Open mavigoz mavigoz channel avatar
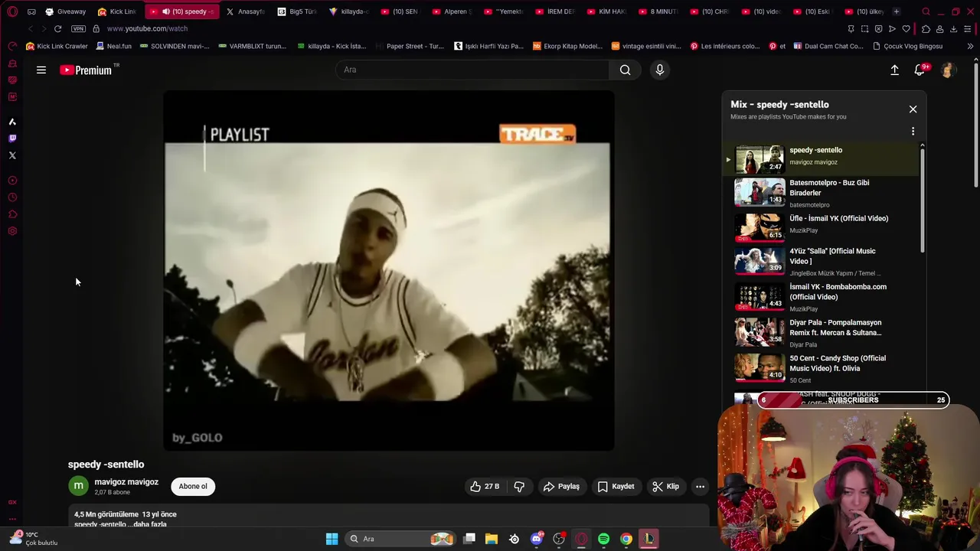Image resolution: width=980 pixels, height=551 pixels. tap(78, 486)
